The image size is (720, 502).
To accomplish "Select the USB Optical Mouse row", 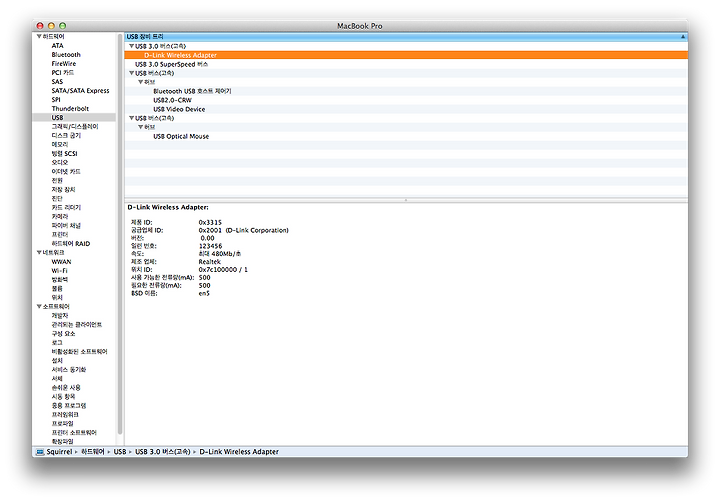I will 406,136.
